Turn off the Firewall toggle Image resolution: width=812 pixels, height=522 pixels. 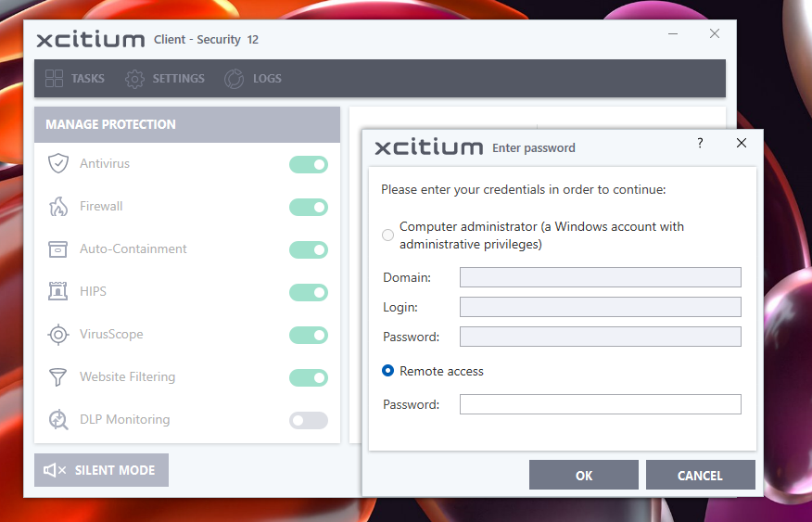click(309, 208)
